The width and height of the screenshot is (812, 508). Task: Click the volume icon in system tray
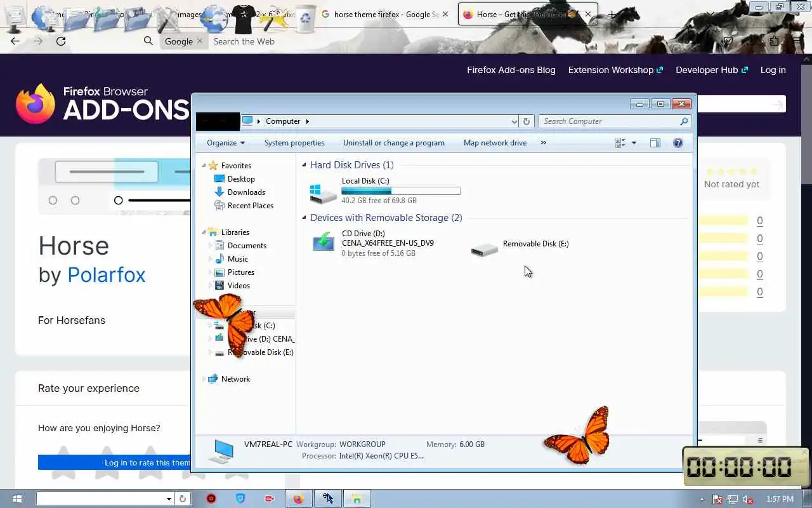click(x=748, y=499)
